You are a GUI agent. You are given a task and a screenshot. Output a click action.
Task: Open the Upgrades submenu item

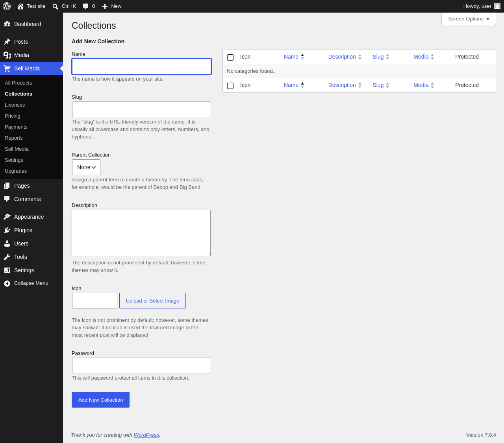16,171
